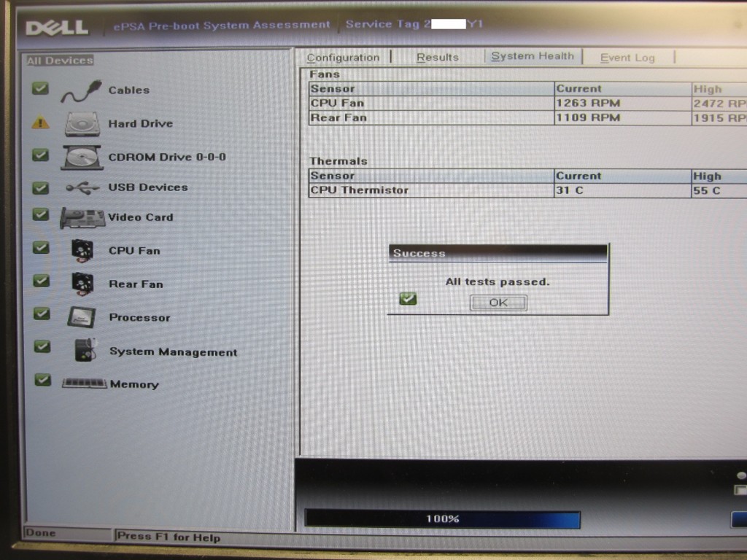Click the Hard Drive yellow warning icon

41,122
